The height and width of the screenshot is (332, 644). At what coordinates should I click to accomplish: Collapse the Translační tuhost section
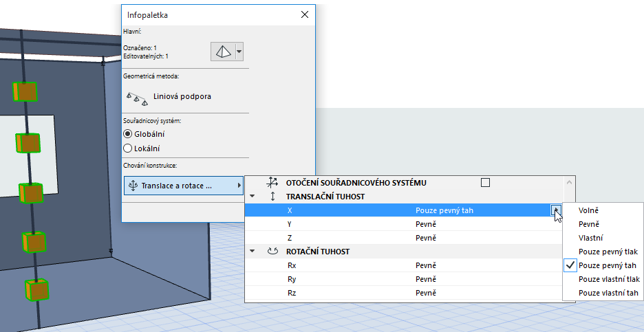tap(253, 197)
